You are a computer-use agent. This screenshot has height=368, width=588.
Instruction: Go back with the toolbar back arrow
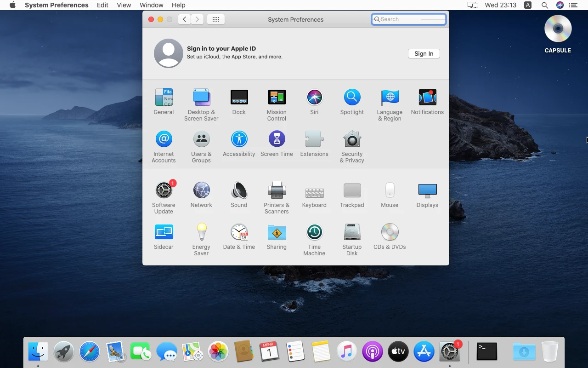[184, 19]
